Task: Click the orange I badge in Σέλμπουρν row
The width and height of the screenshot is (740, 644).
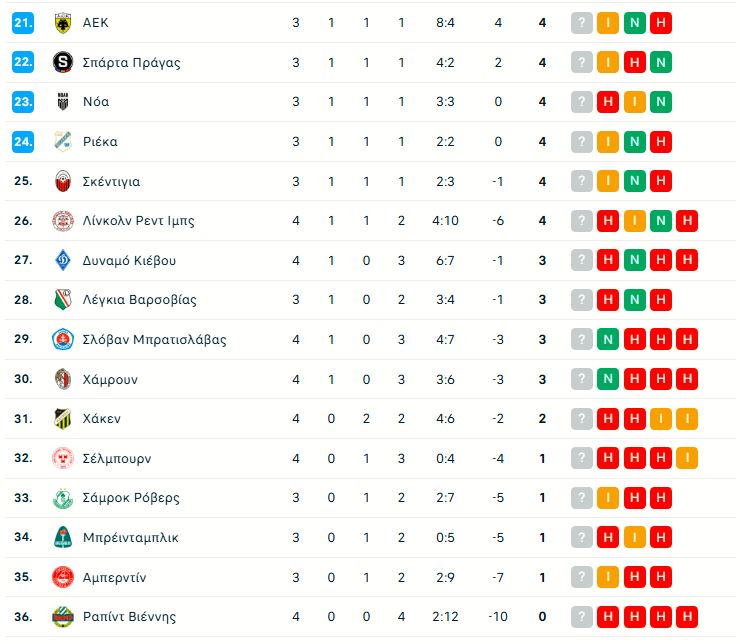Action: coord(686,458)
